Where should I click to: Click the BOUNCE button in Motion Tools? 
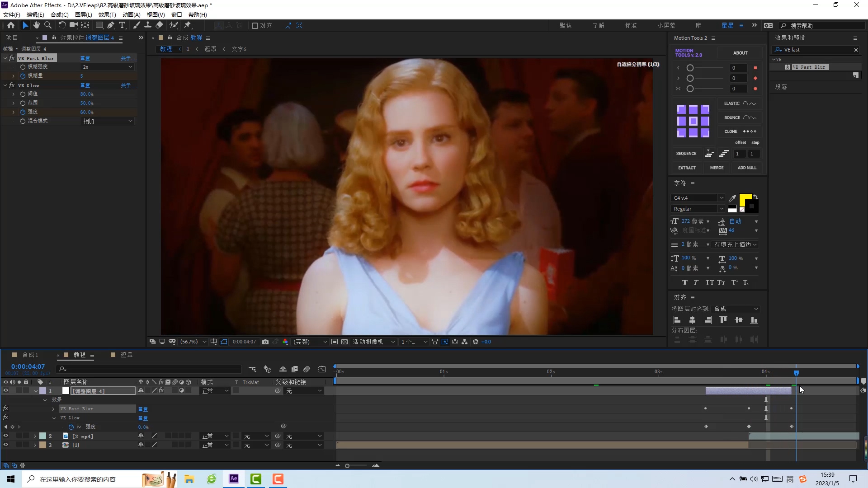pyautogui.click(x=740, y=117)
